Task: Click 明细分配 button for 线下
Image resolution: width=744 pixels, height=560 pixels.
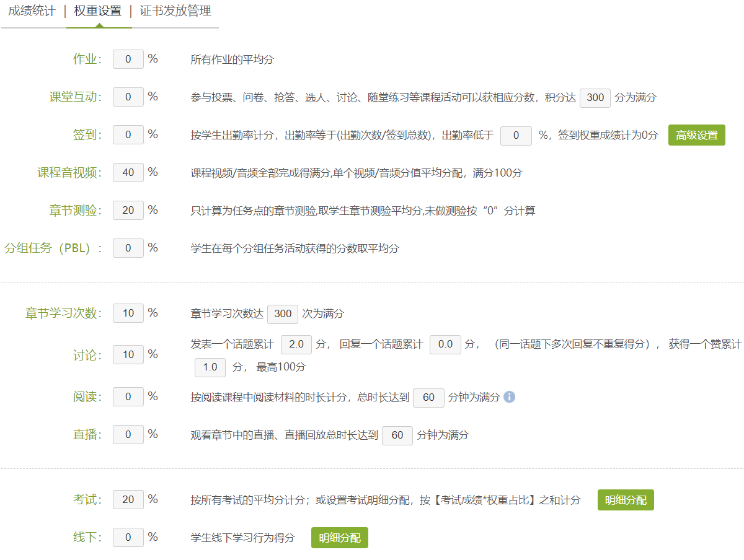Action: coord(340,538)
